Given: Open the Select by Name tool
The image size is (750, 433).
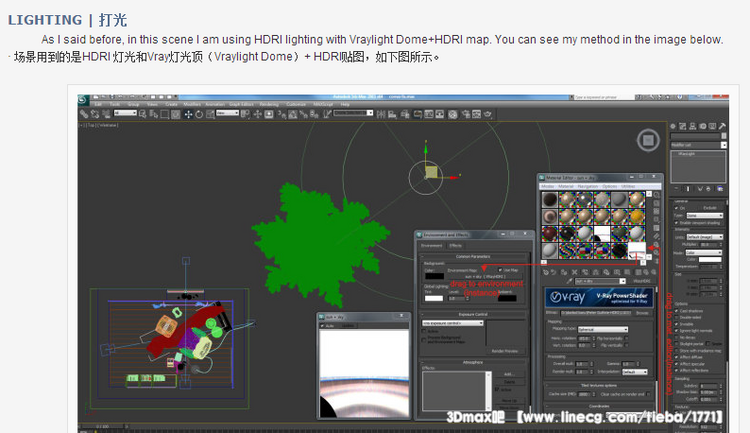Looking at the screenshot, I should click(x=154, y=114).
